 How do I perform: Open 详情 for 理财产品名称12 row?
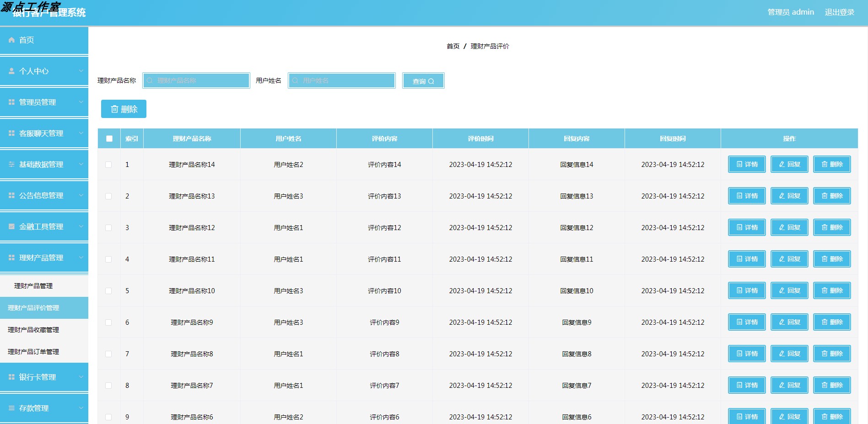pyautogui.click(x=746, y=227)
